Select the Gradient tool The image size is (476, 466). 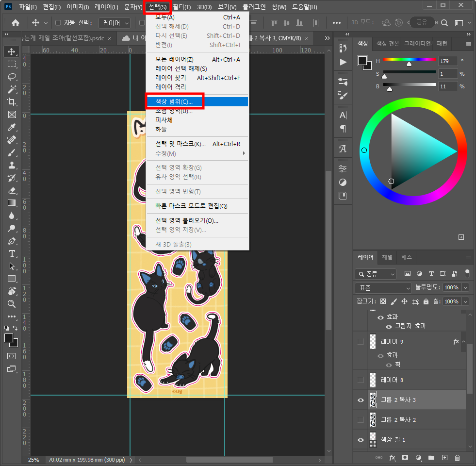click(12, 203)
